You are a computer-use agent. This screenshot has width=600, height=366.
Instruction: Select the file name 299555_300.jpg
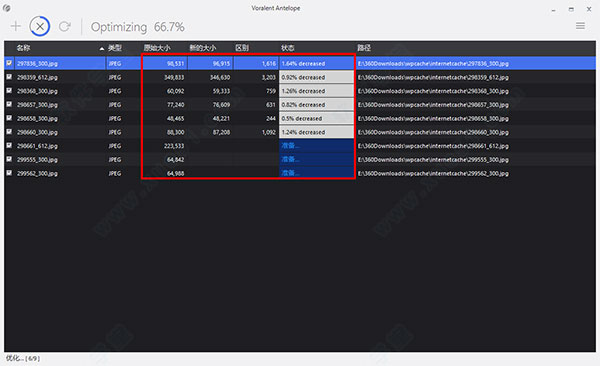[x=37, y=160]
